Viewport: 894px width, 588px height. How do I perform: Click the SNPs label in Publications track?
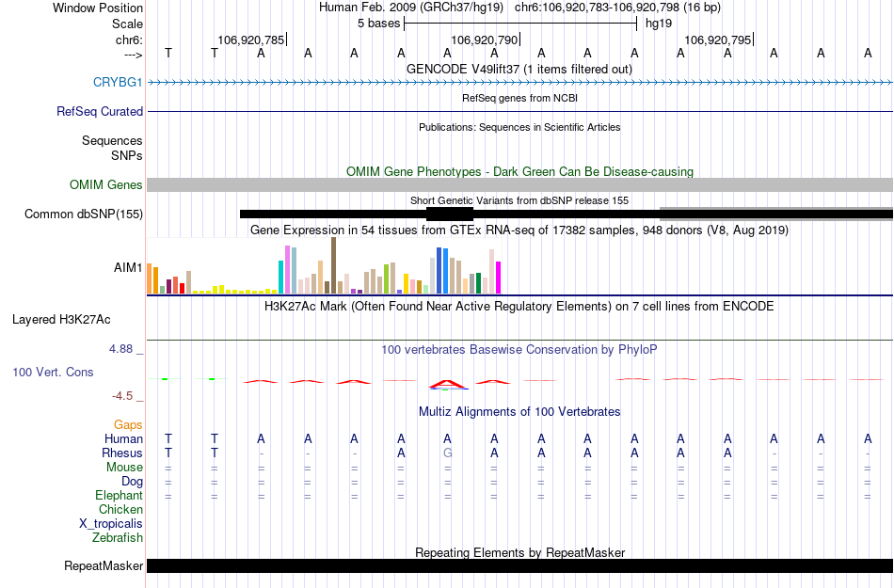pyautogui.click(x=127, y=155)
